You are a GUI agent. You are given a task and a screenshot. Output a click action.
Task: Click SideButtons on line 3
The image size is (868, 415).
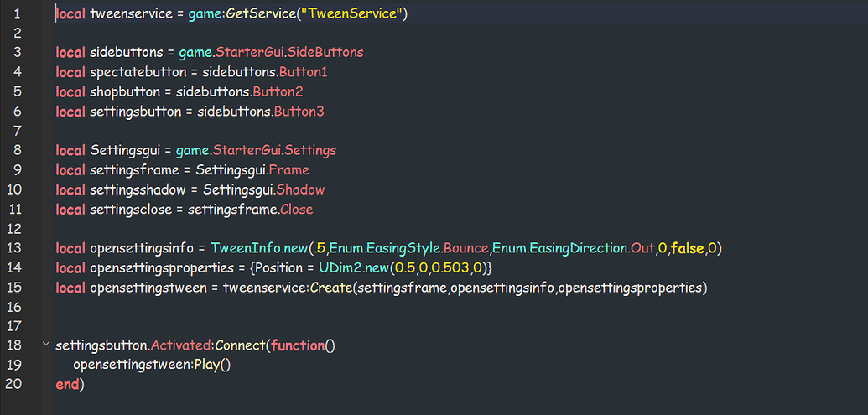click(326, 53)
